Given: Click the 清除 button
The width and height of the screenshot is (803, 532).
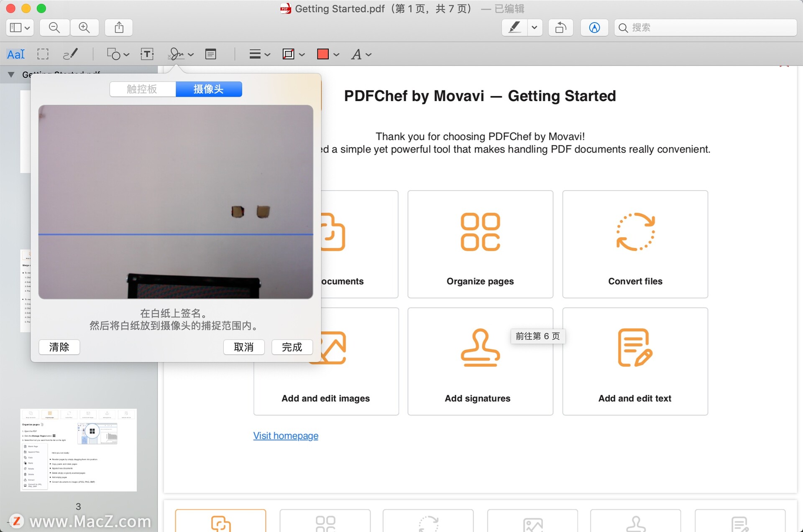Looking at the screenshot, I should (59, 347).
